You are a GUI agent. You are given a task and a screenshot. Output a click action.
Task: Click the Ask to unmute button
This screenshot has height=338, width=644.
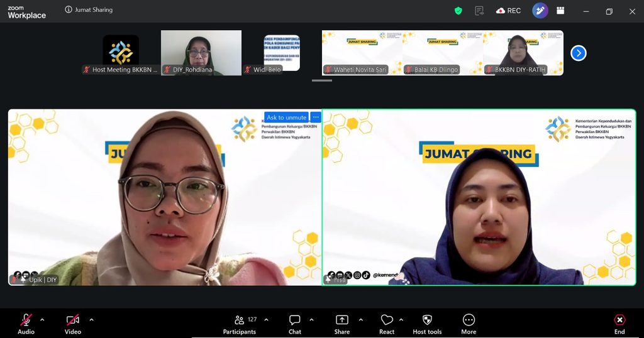click(287, 117)
